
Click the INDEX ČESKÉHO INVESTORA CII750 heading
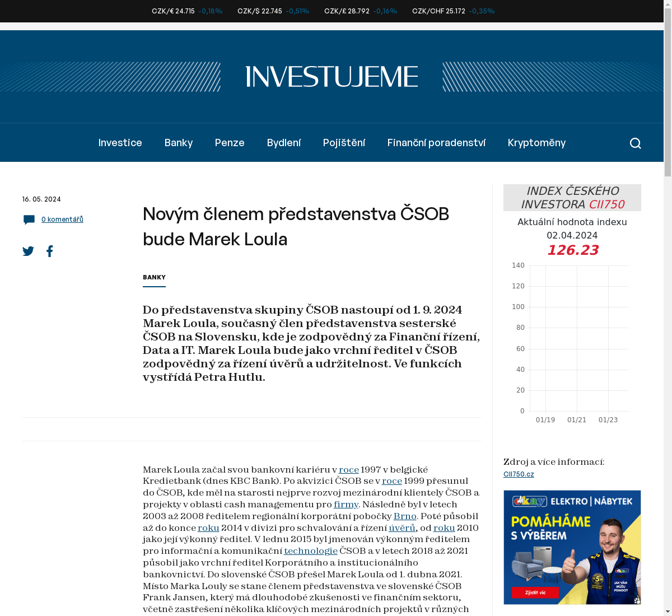tap(572, 198)
